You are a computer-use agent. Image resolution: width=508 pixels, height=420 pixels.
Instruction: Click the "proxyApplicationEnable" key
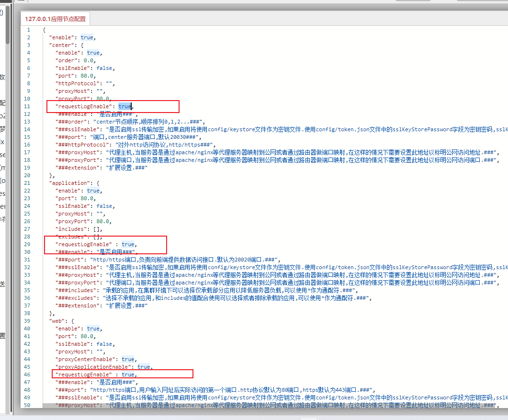pos(93,367)
